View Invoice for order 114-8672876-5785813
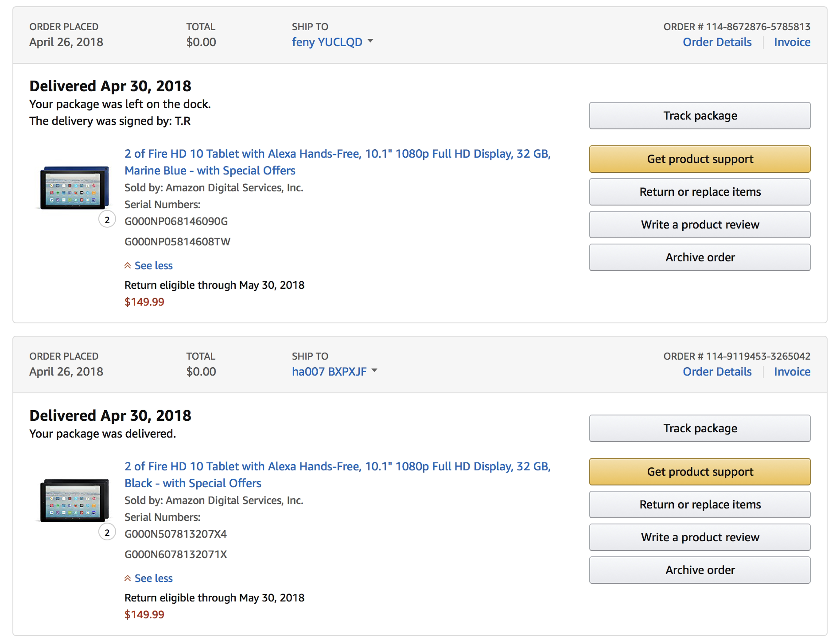Image resolution: width=840 pixels, height=644 pixels. click(792, 42)
